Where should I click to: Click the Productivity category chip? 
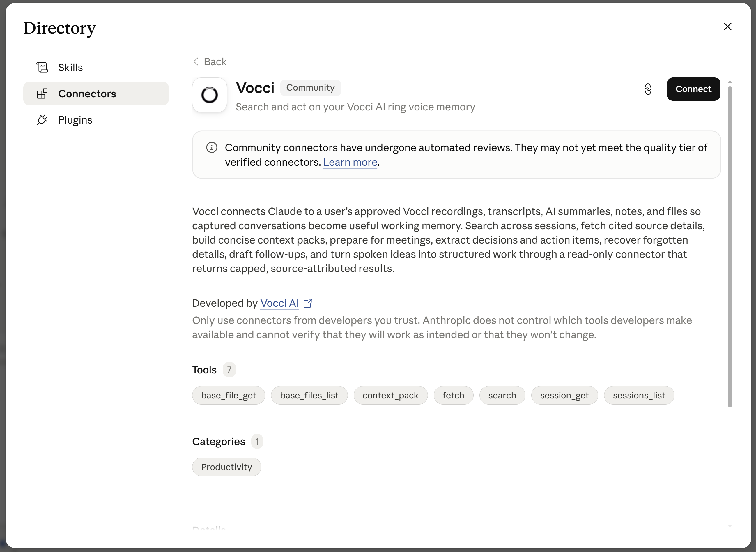[x=226, y=467]
